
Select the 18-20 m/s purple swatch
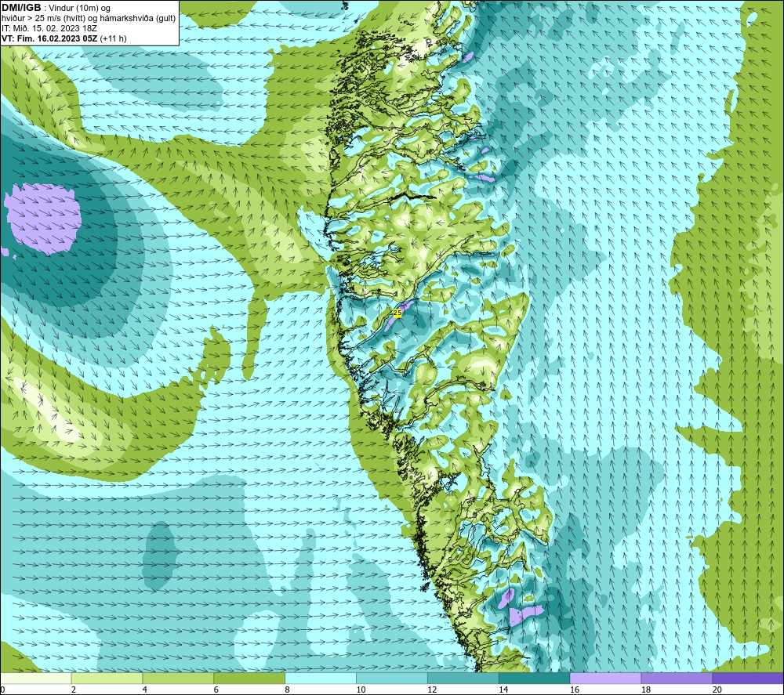[677, 678]
